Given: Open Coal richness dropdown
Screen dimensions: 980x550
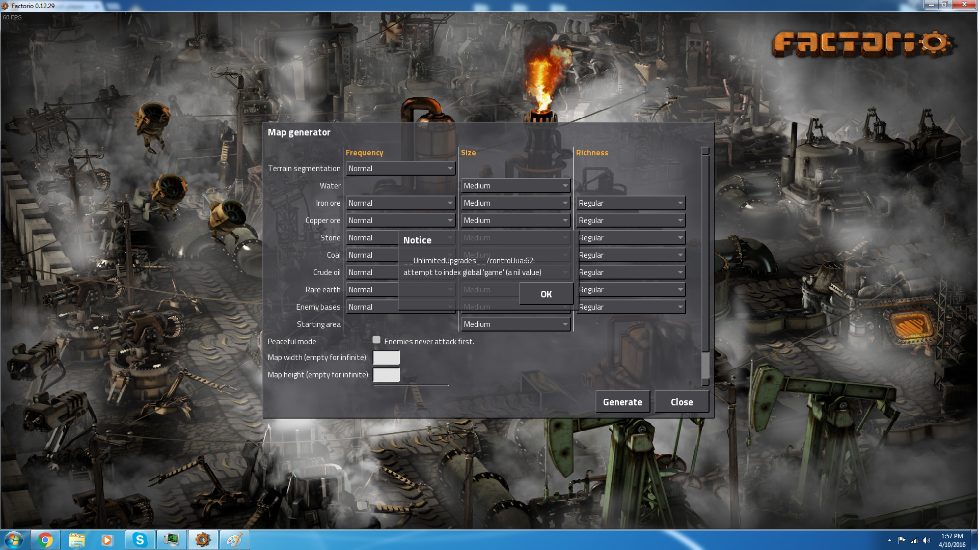Looking at the screenshot, I should [632, 255].
